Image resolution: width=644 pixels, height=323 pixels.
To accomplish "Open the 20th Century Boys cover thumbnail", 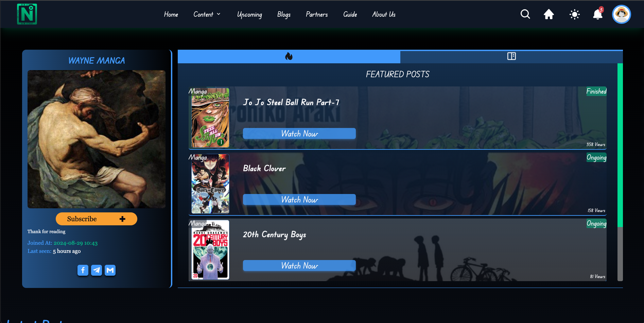I will 210,250.
